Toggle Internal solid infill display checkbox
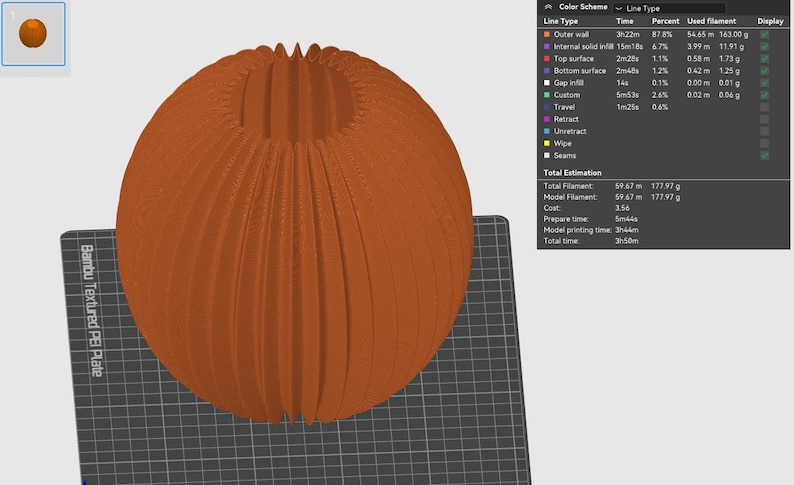Image resolution: width=794 pixels, height=485 pixels. [x=765, y=47]
